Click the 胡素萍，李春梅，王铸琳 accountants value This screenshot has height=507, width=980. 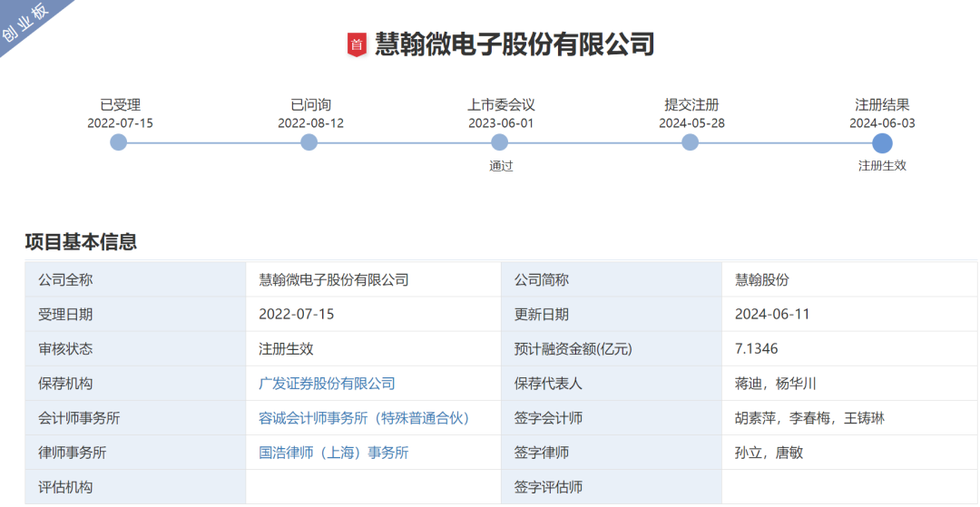(810, 418)
